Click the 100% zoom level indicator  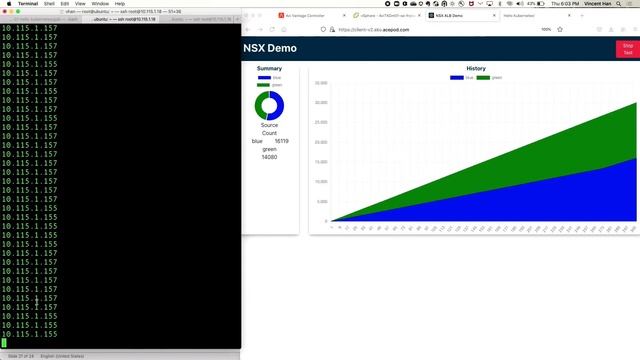pyautogui.click(x=546, y=29)
